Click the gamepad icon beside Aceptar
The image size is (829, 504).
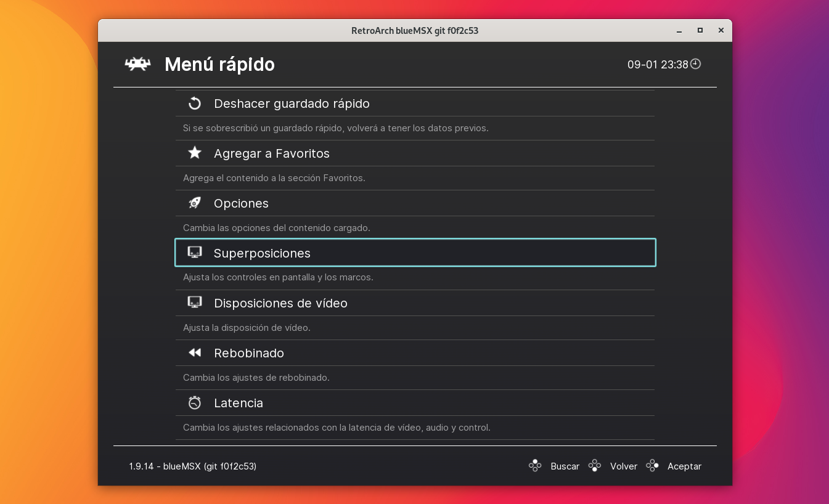652,466
